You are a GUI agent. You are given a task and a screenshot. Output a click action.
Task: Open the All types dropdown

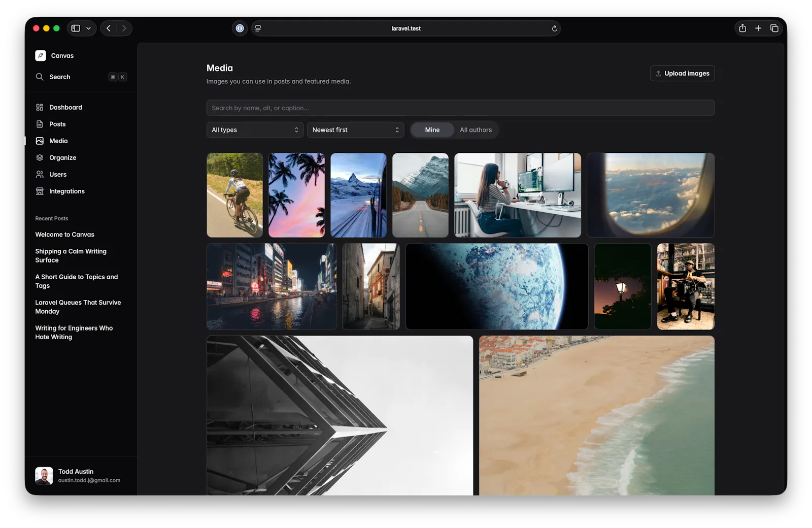coord(255,130)
